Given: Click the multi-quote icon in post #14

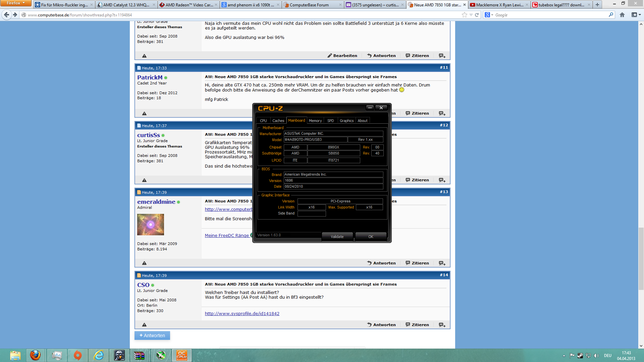Looking at the screenshot, I should coord(442,325).
